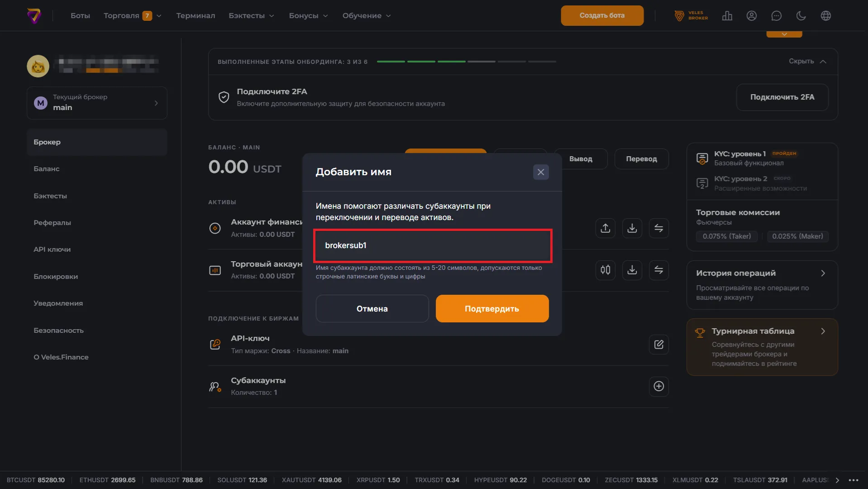Screen dimensions: 868x489
Task: Click the Создать бота button
Action: click(x=602, y=16)
